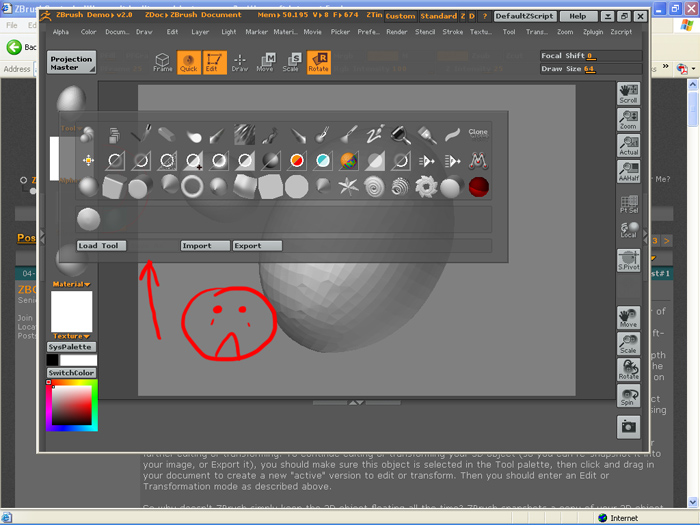Choose the Helix3D coil primitive
This screenshot has height=525, width=700.
tap(400, 187)
